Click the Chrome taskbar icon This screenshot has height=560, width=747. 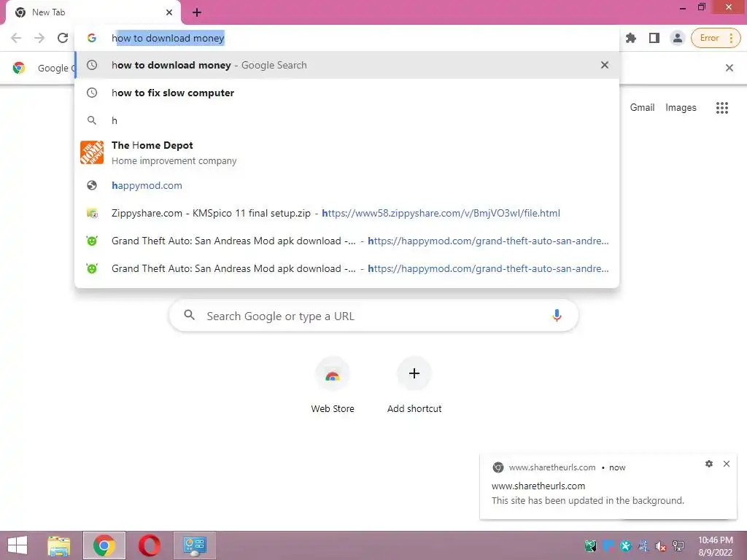point(104,545)
